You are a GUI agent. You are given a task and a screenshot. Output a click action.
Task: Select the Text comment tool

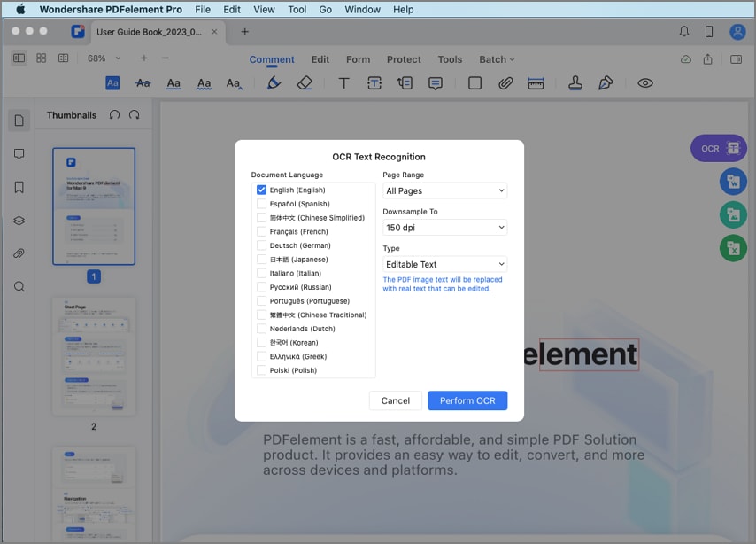tap(343, 83)
